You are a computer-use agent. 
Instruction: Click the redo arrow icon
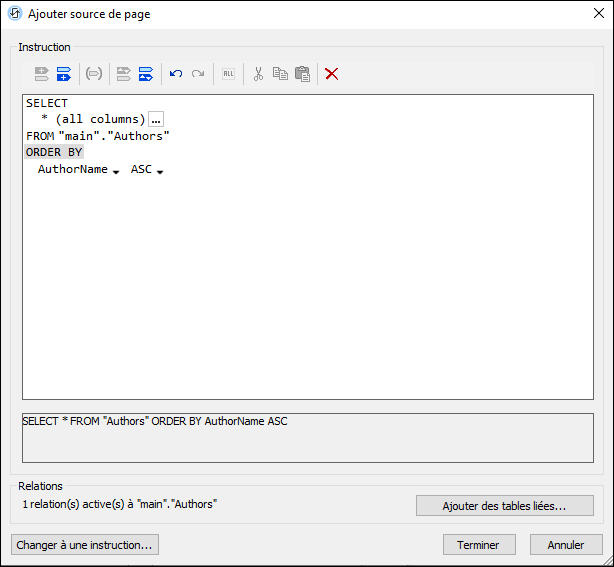click(198, 74)
